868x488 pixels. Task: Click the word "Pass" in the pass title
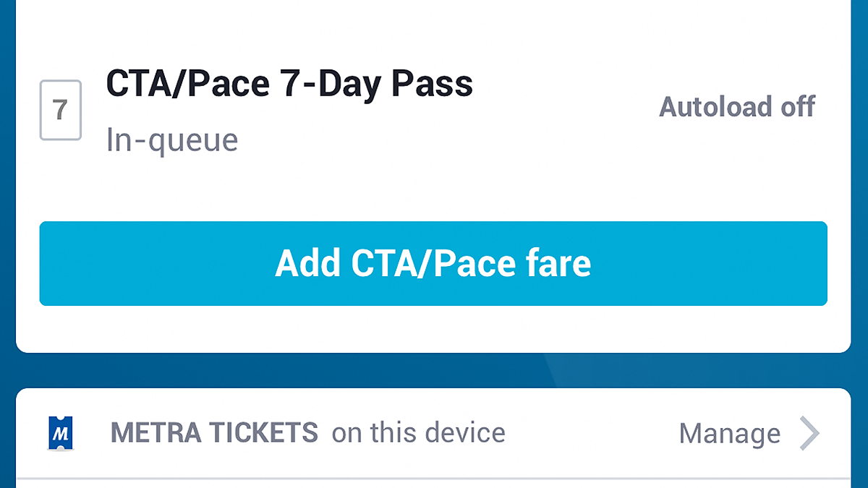432,84
